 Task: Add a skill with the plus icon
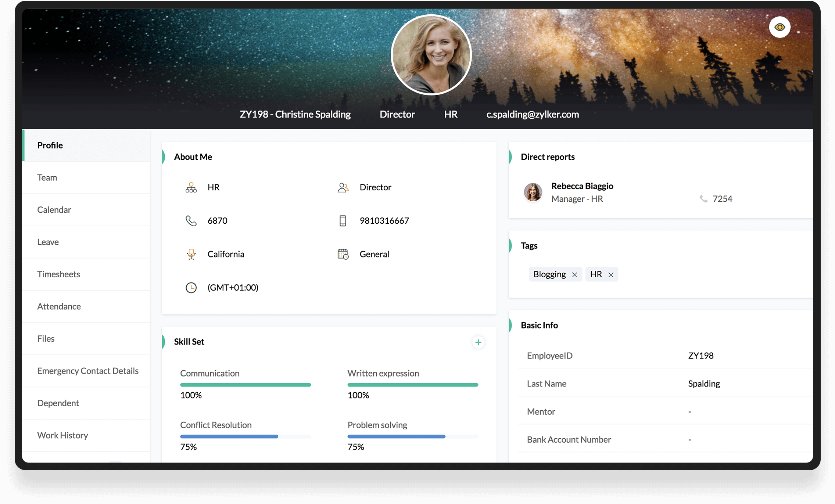coord(478,342)
